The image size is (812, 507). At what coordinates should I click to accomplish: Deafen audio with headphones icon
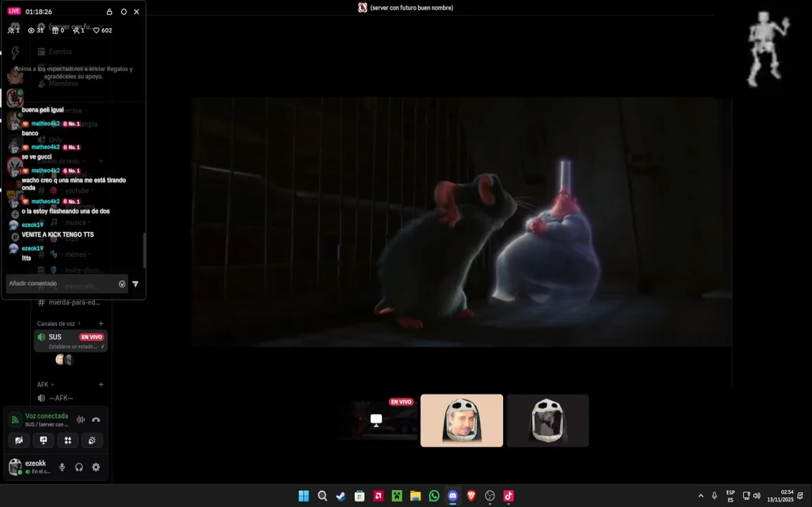click(79, 467)
